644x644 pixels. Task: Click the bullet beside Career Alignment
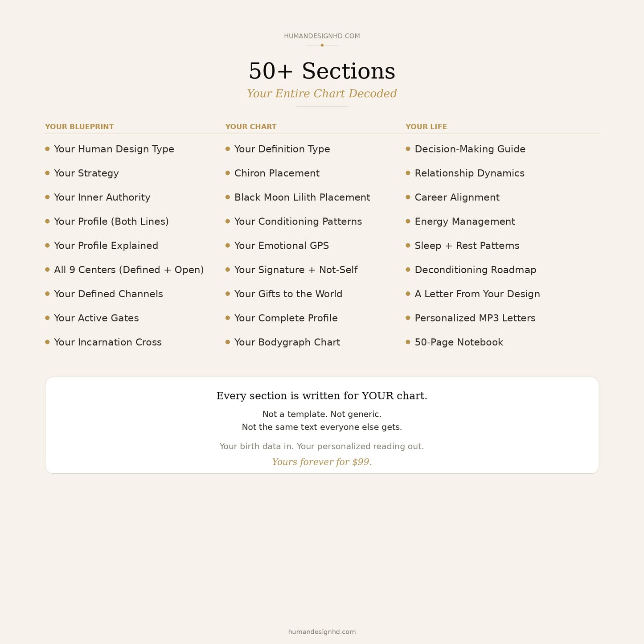click(408, 197)
